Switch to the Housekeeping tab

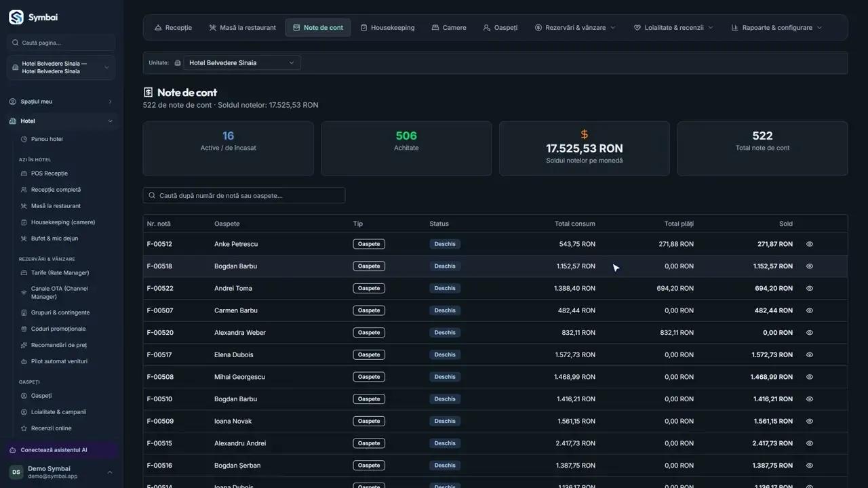[x=387, y=28]
